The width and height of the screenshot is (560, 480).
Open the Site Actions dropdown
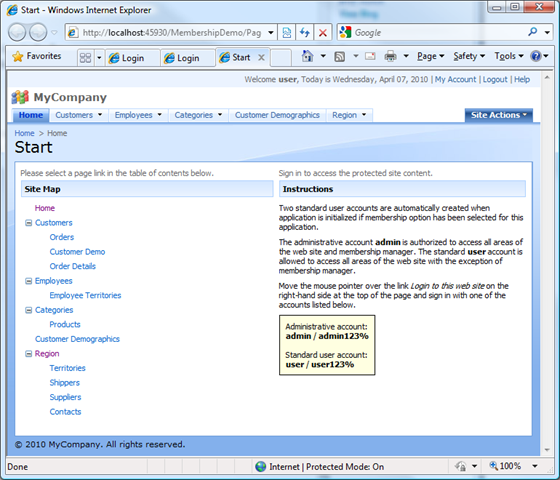[499, 115]
